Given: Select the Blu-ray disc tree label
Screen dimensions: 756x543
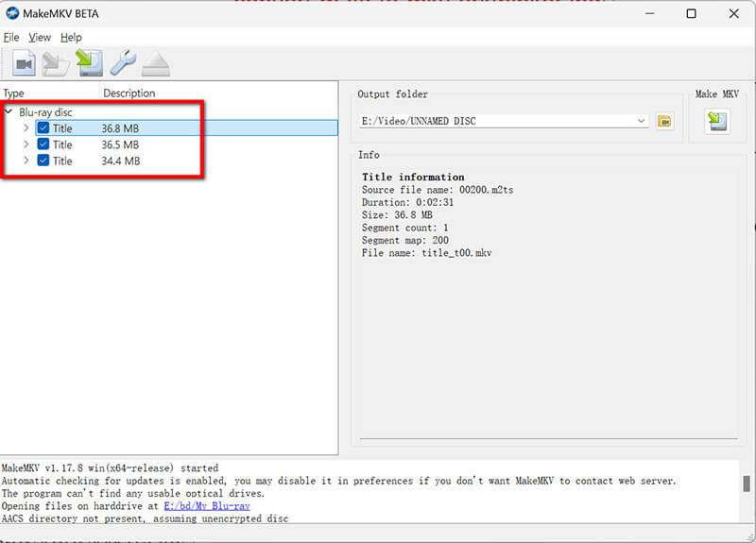Looking at the screenshot, I should click(45, 112).
